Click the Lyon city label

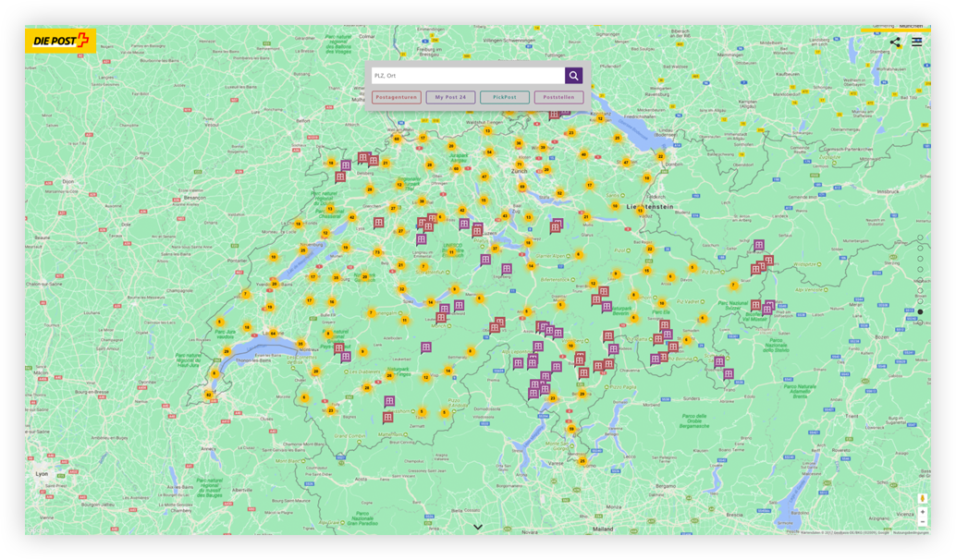pos(42,473)
